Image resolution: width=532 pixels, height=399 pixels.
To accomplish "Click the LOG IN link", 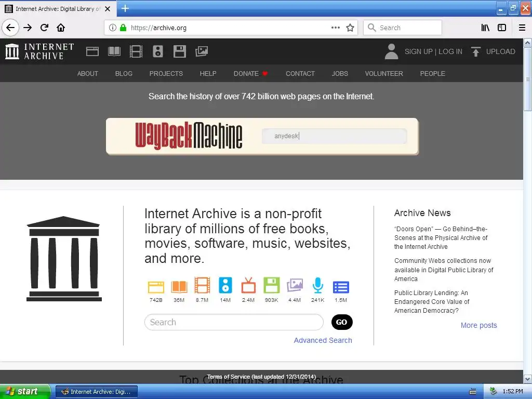I will [x=450, y=51].
